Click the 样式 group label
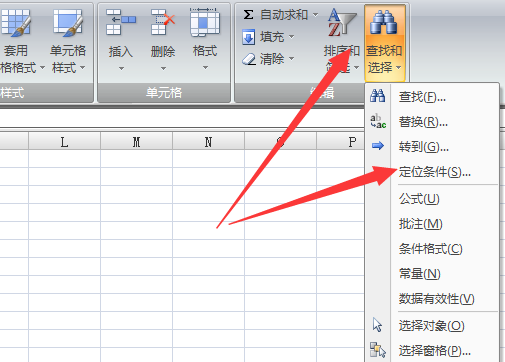This screenshot has width=505, height=362. coord(12,93)
